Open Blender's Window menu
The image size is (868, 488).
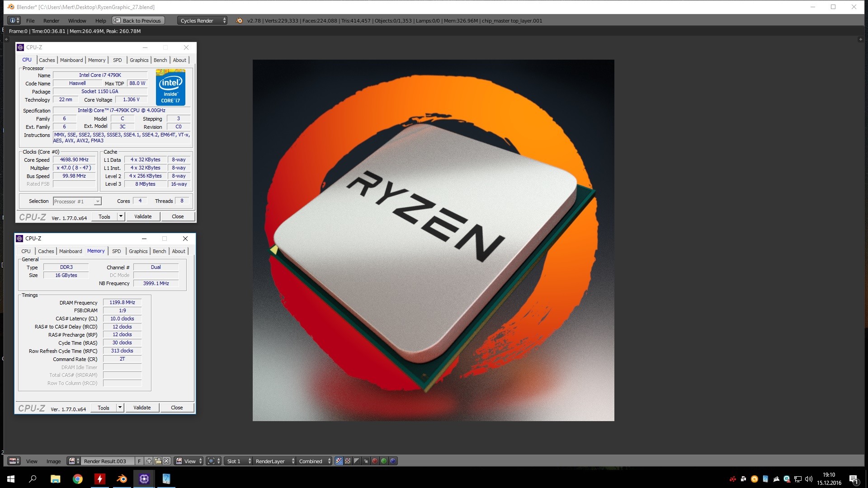coord(77,21)
